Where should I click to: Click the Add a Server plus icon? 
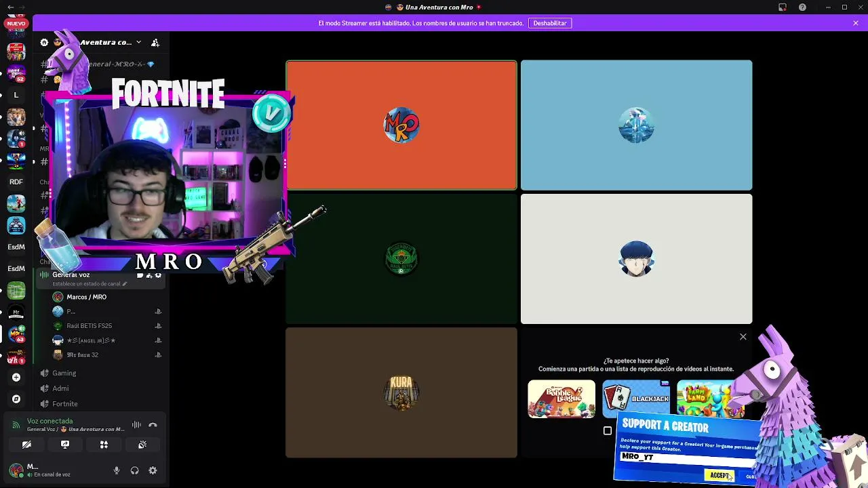[x=16, y=378]
